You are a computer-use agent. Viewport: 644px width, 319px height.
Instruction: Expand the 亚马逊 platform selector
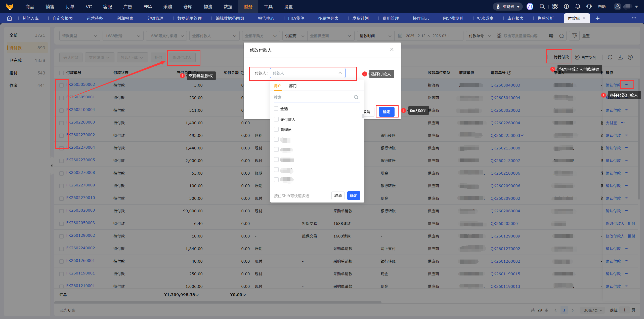(x=508, y=7)
